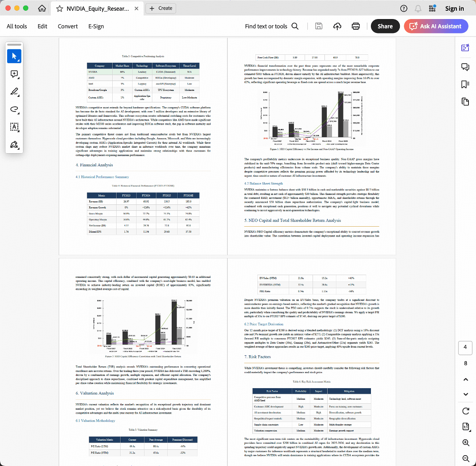This screenshot has height=466, width=476.
Task: Select the Highlight pen tool
Action: 14,92
